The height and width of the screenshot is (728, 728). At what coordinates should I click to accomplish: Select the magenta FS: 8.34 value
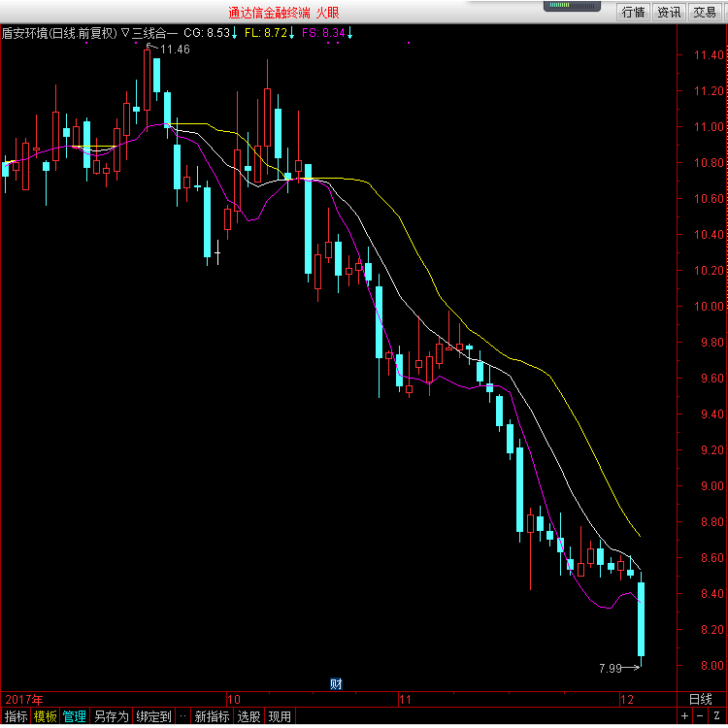click(x=323, y=33)
